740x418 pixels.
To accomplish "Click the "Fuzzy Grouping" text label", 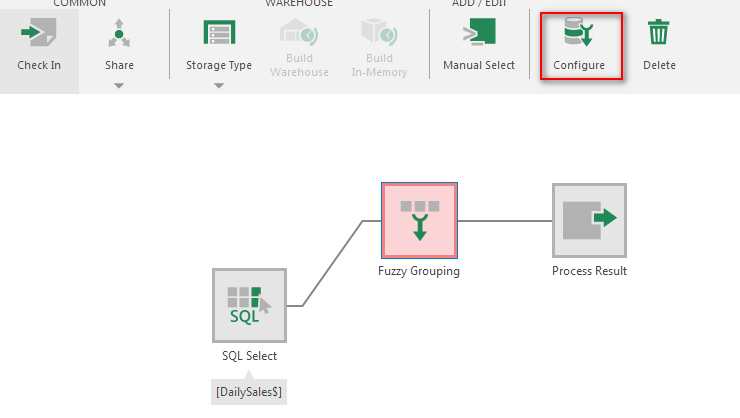I will click(x=419, y=271).
